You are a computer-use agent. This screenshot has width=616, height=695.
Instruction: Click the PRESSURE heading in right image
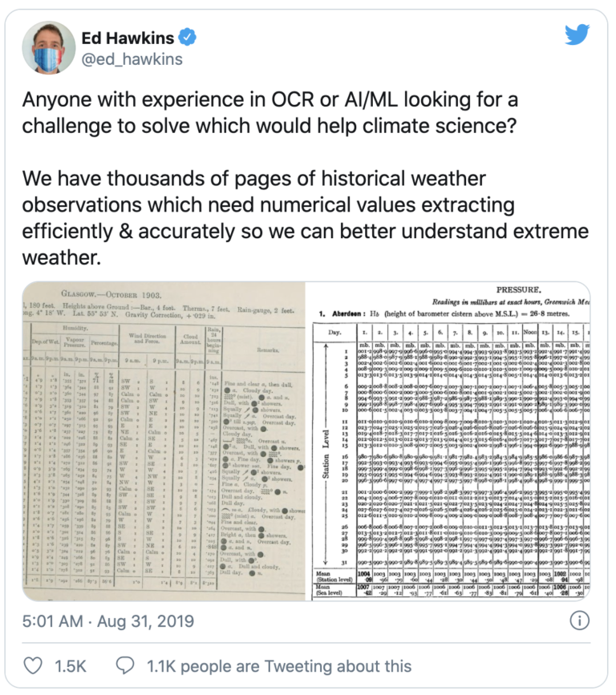(x=518, y=290)
